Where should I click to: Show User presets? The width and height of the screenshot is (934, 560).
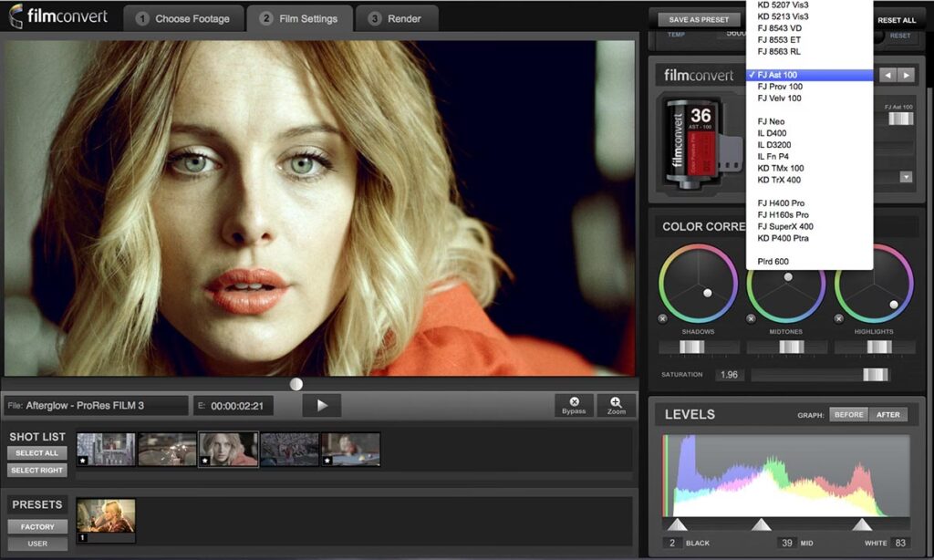click(37, 544)
